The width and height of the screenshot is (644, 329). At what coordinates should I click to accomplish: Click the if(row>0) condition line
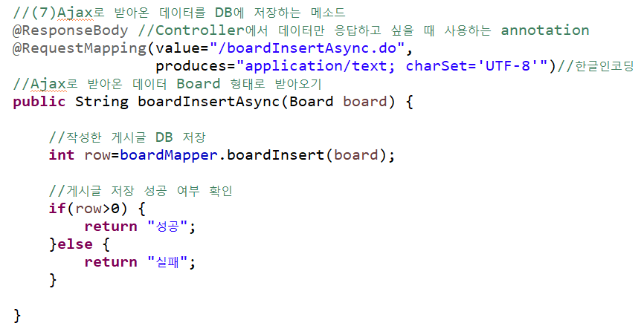pos(97,209)
